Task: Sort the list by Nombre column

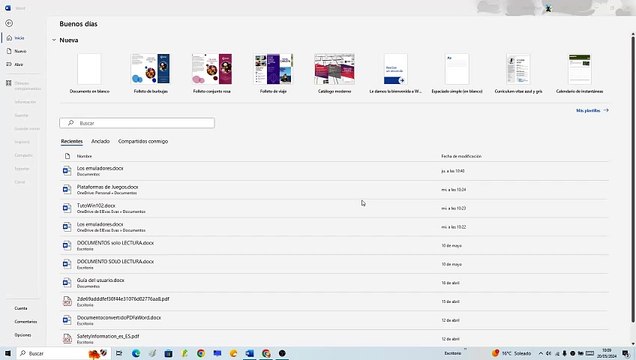Action: (x=84, y=156)
